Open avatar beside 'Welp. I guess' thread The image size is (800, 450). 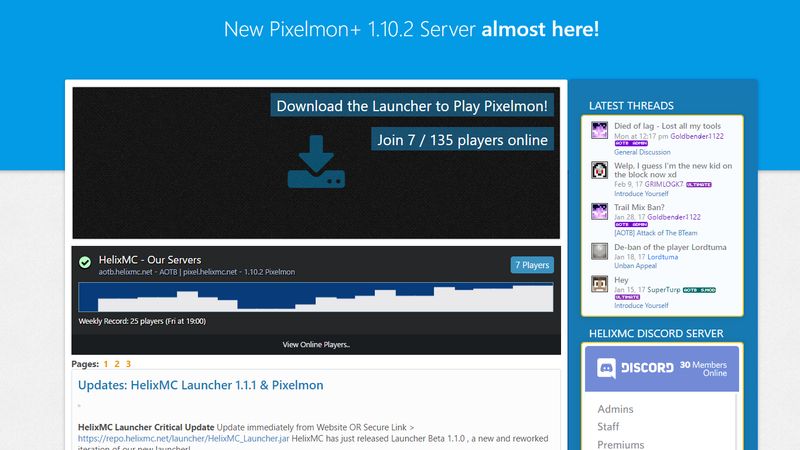[x=599, y=170]
